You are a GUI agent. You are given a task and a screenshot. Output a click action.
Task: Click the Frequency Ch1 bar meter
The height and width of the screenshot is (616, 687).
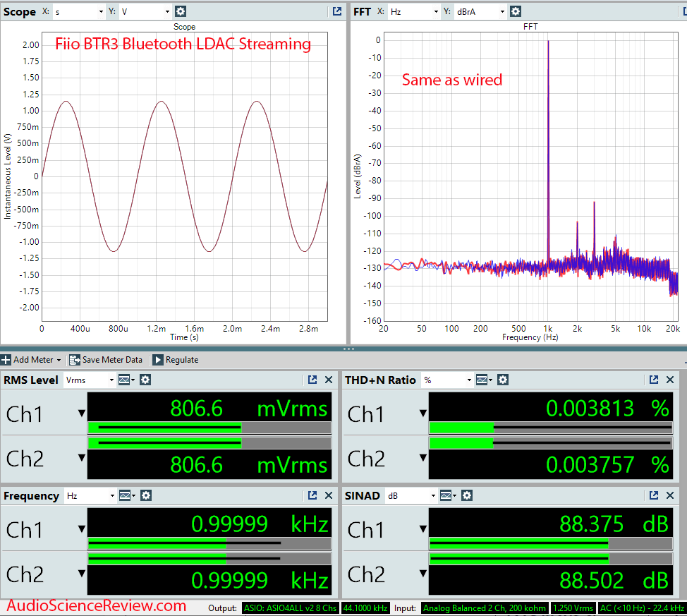(x=209, y=543)
